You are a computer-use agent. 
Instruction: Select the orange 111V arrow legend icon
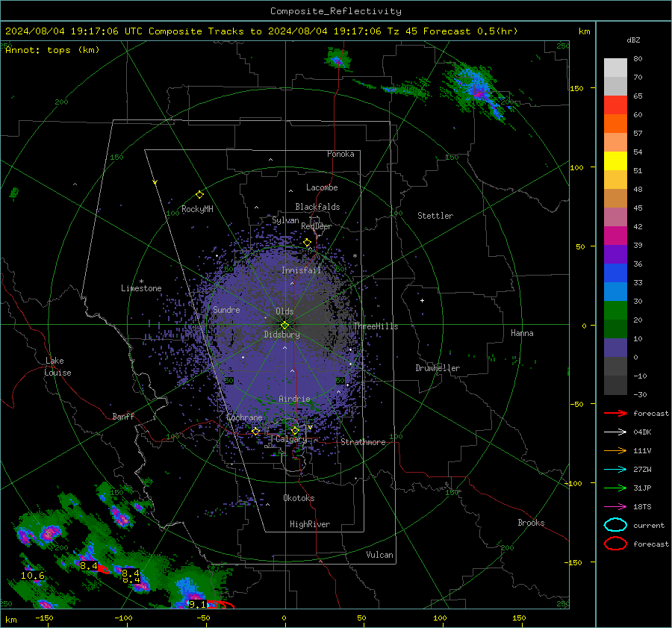click(615, 450)
